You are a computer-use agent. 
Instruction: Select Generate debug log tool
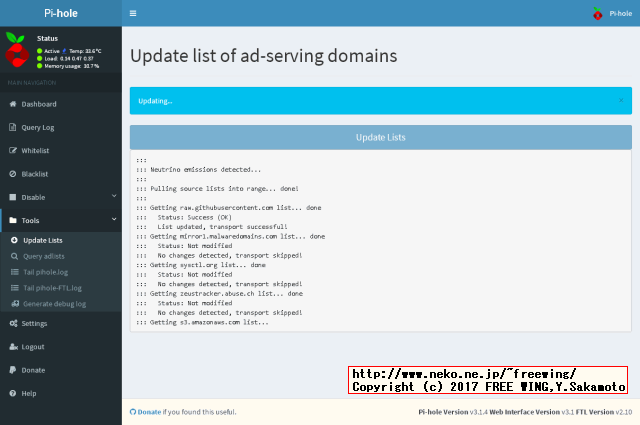click(x=61, y=304)
